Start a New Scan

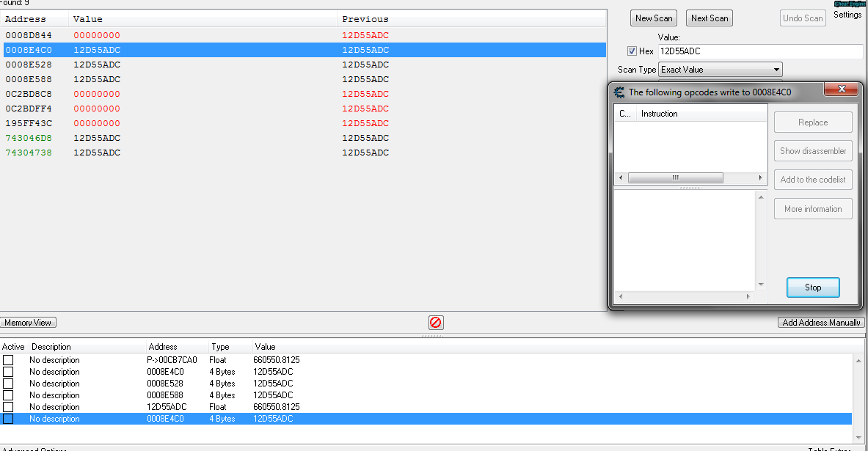coord(653,18)
